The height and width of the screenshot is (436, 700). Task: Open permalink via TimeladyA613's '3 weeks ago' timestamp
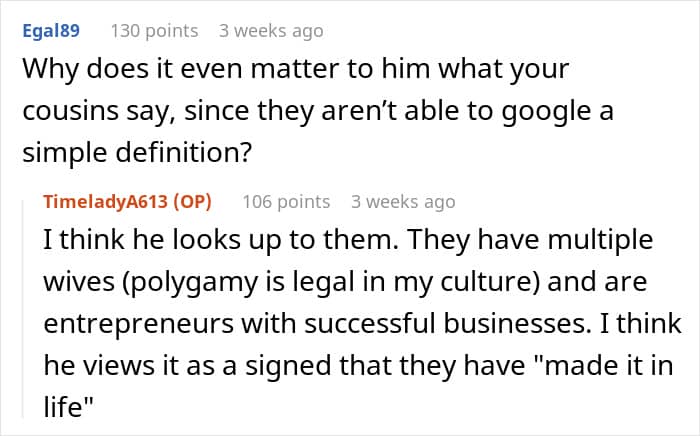[x=403, y=202]
